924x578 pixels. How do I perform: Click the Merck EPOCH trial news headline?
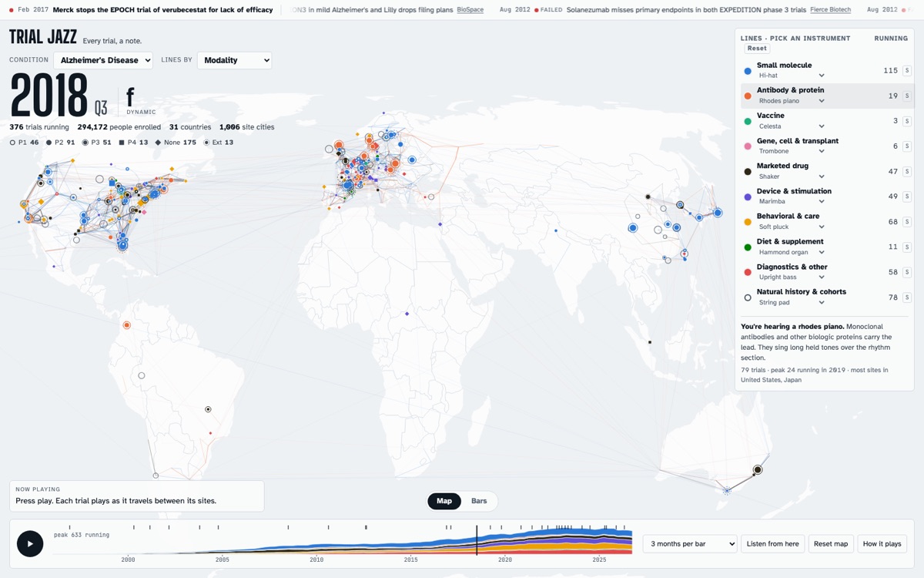coord(162,10)
